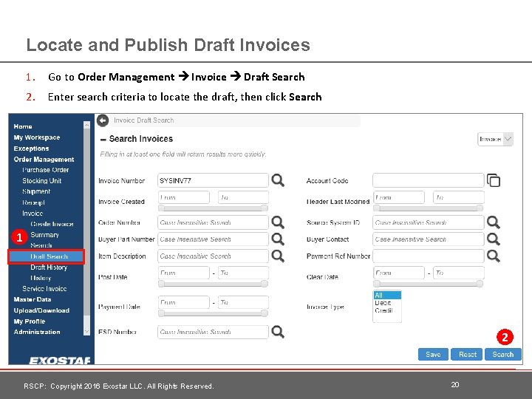The height and width of the screenshot is (399, 532).
Task: Select Invoice in the sidebar
Action: (33, 214)
